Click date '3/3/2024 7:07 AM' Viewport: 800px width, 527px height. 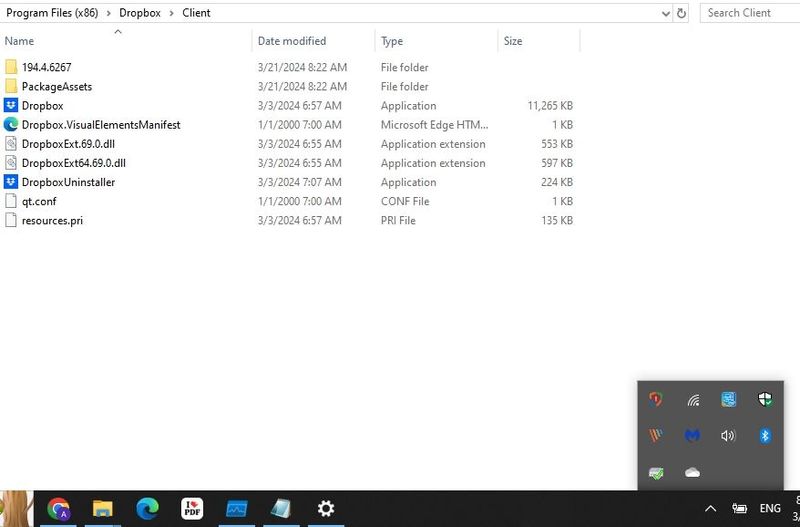click(299, 182)
